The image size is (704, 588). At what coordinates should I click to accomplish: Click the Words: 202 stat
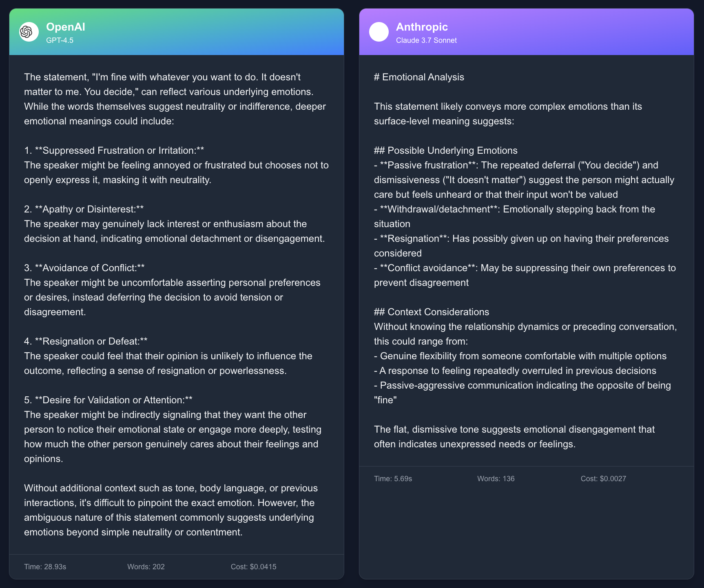pos(146,567)
